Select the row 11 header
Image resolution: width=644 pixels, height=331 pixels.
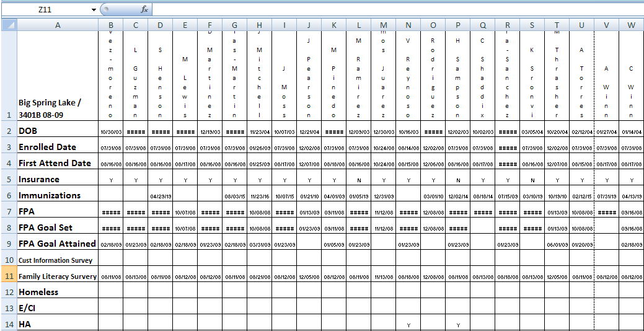[x=8, y=276]
